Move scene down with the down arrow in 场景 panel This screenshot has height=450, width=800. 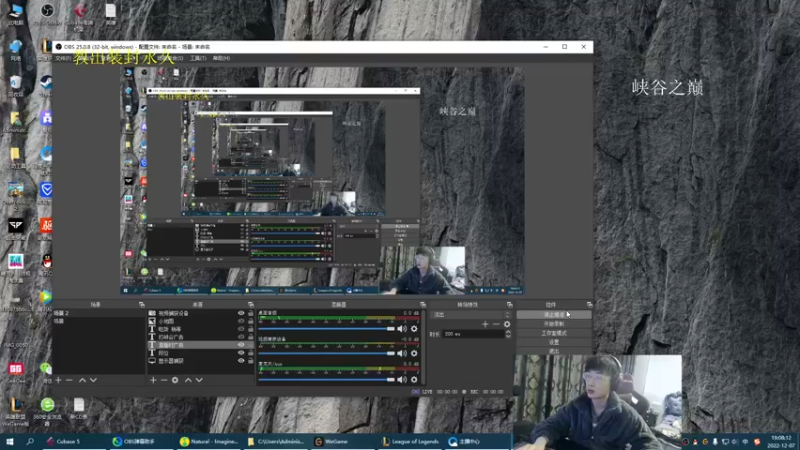pos(93,380)
